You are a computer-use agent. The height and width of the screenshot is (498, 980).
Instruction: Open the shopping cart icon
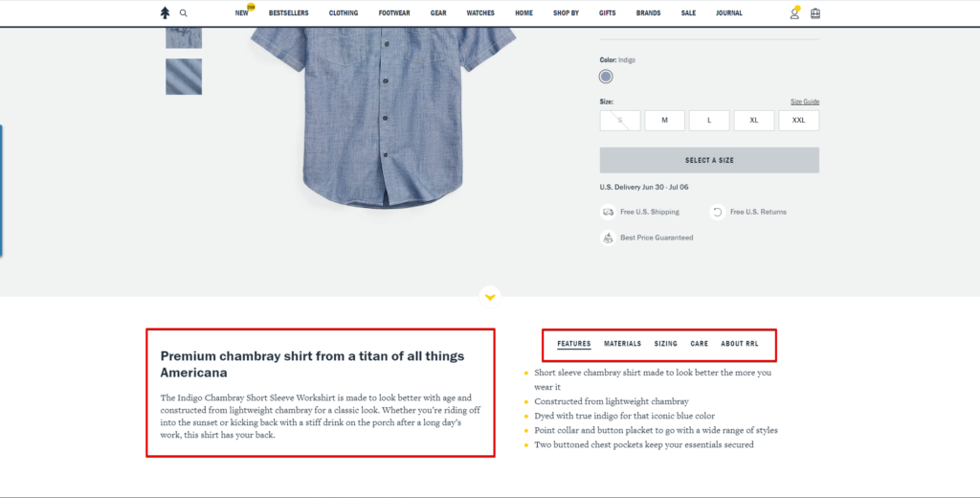(x=815, y=13)
